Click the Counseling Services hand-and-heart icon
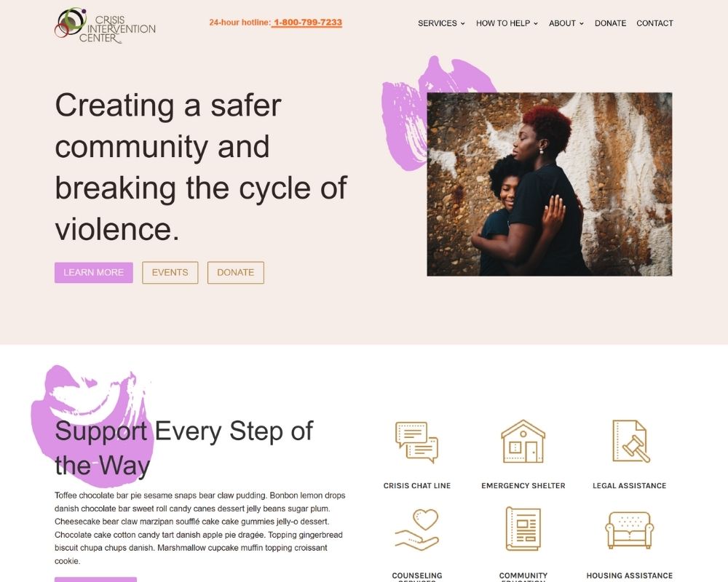Image resolution: width=728 pixels, height=582 pixels. tap(416, 530)
